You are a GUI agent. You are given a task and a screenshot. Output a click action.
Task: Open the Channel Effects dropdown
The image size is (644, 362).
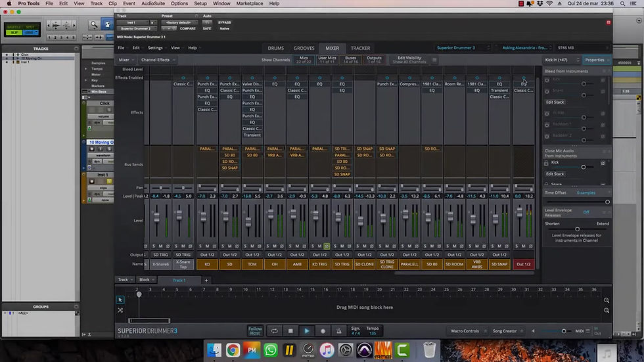[x=158, y=60]
